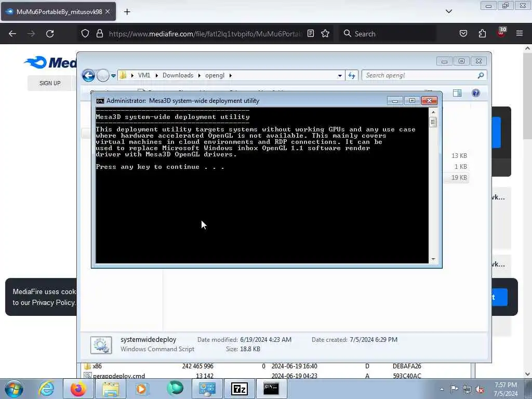Switch to 7-Zip on taskbar
The height and width of the screenshot is (399, 532).
pyautogui.click(x=239, y=389)
